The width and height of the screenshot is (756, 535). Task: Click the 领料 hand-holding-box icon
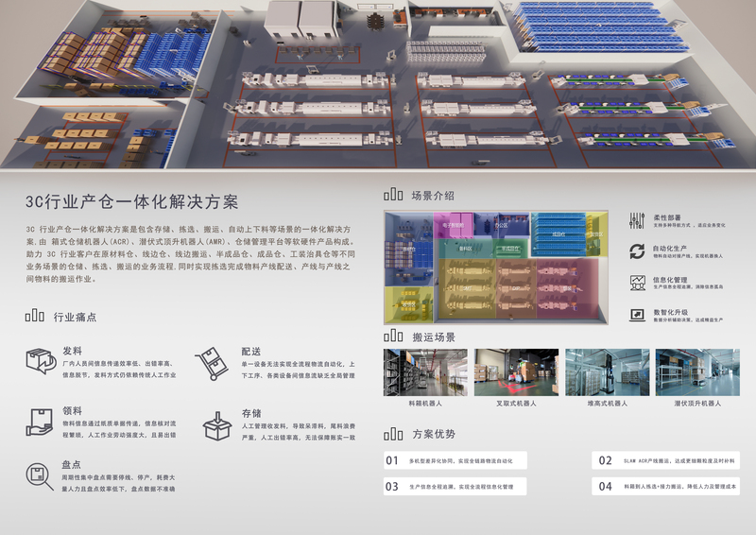[x=40, y=422]
